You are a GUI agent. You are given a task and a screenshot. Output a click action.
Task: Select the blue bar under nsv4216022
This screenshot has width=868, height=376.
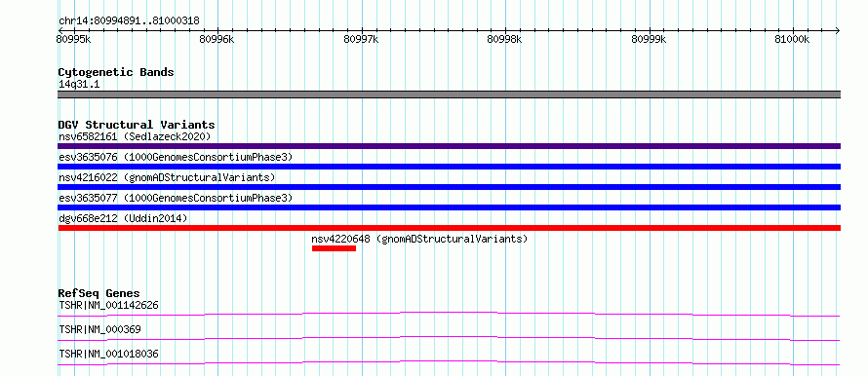click(x=449, y=187)
